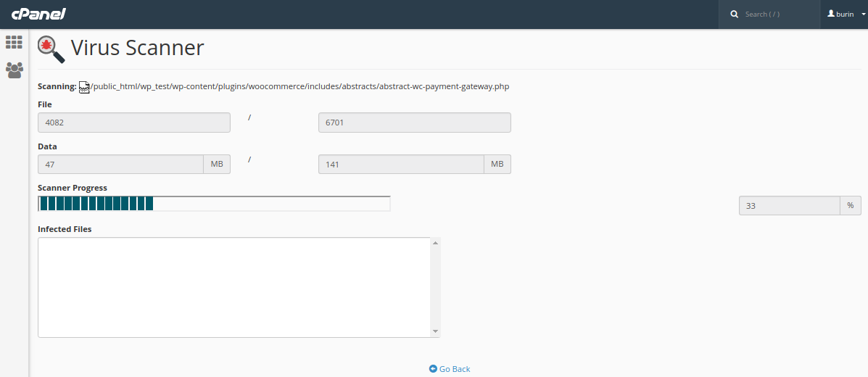
Task: Click the percentage field showing 33
Action: [789, 206]
